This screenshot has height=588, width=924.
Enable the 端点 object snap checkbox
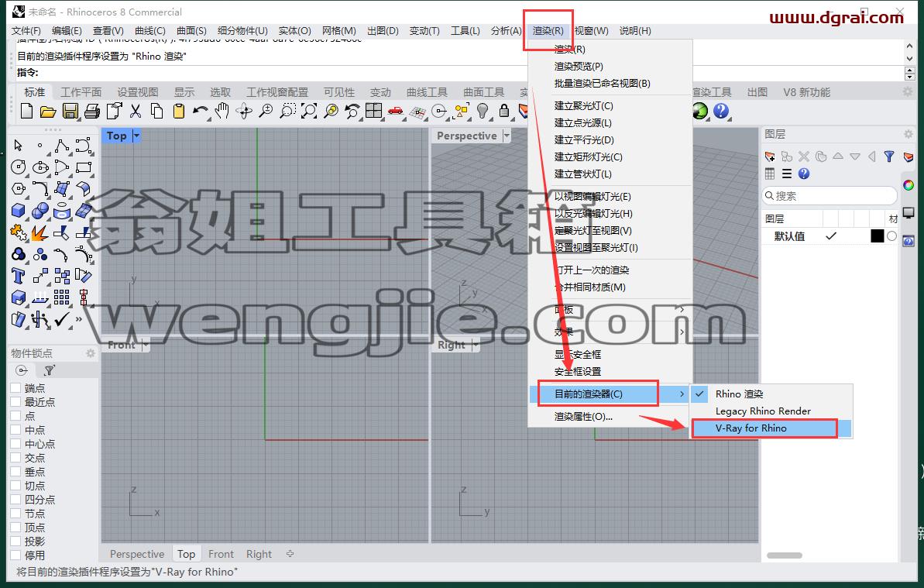click(16, 387)
